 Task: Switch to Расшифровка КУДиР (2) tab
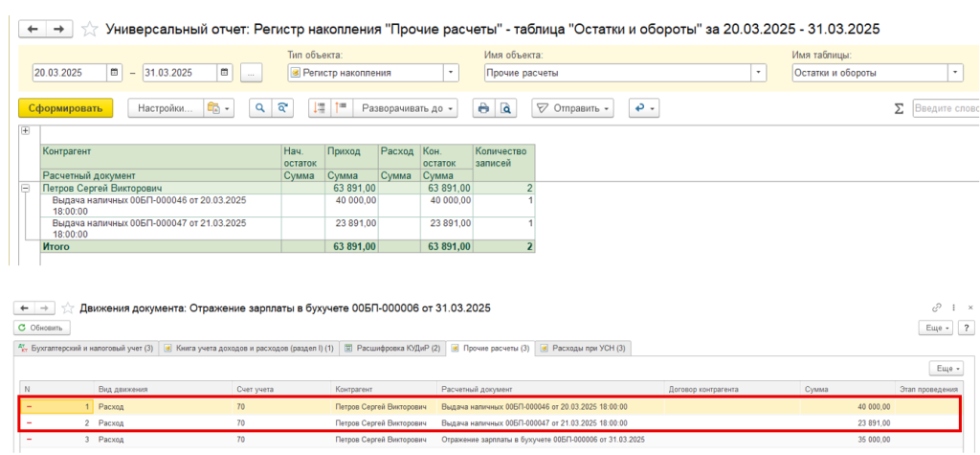coord(392,348)
